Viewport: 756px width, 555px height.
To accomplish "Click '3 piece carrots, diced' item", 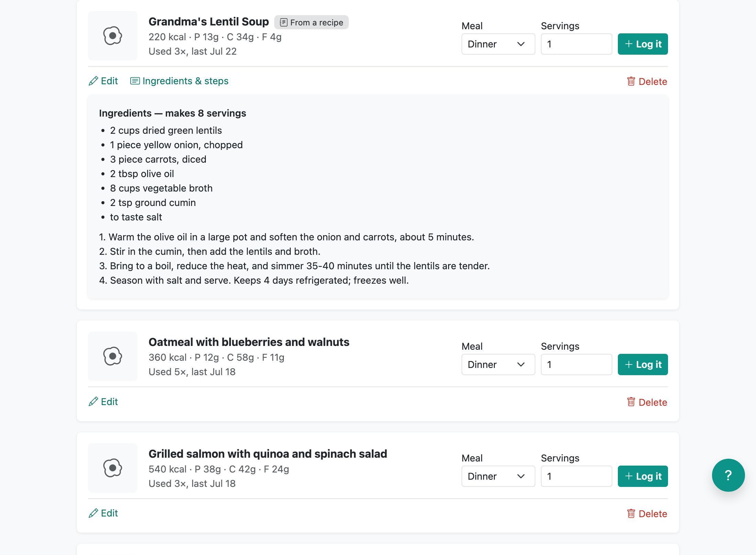I will pos(158,159).
